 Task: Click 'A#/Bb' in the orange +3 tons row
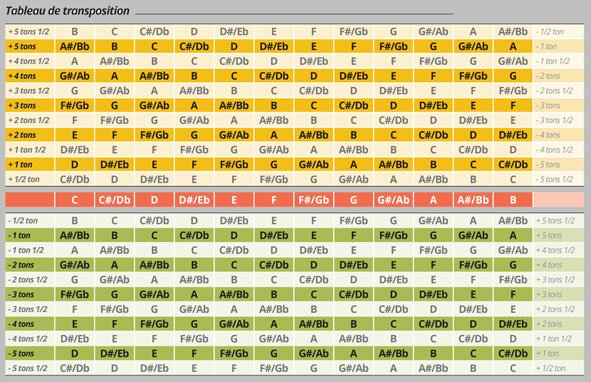click(234, 106)
